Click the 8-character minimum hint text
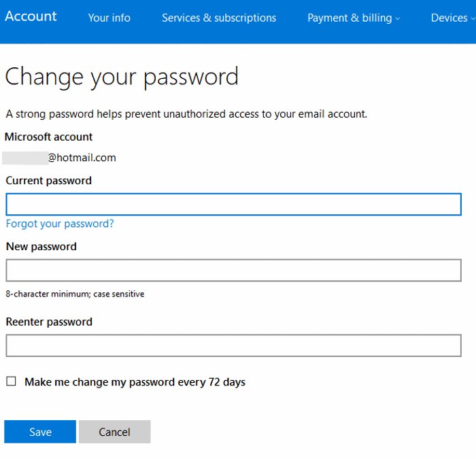Screen dimensions: 476x461 [x=75, y=294]
